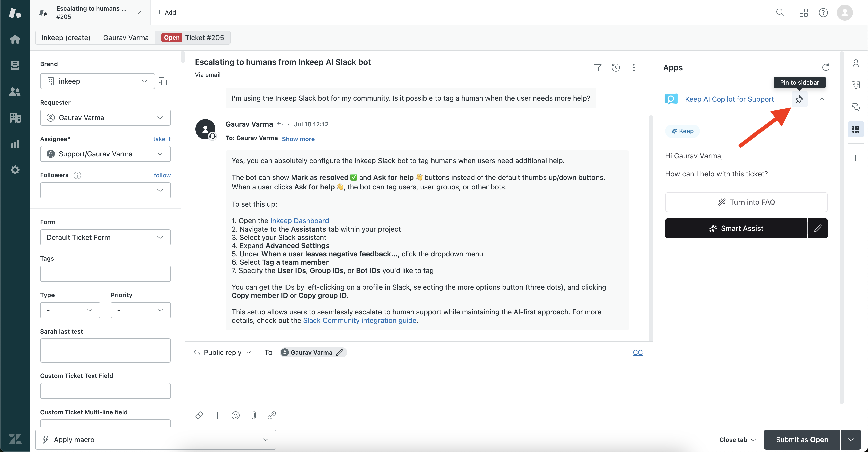868x452 pixels.
Task: Click the Smart Assist button
Action: coord(736,228)
